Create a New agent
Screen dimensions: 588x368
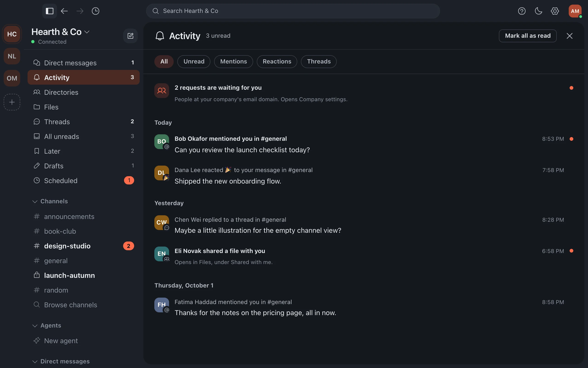(x=84, y=341)
